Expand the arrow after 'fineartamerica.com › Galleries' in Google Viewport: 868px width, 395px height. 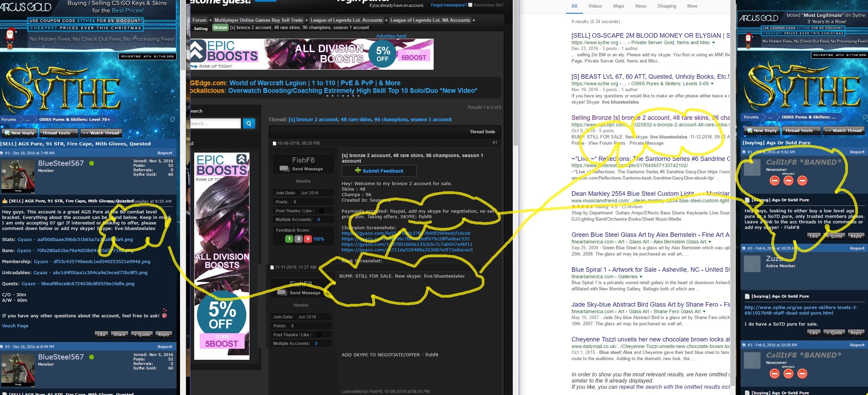click(641, 277)
